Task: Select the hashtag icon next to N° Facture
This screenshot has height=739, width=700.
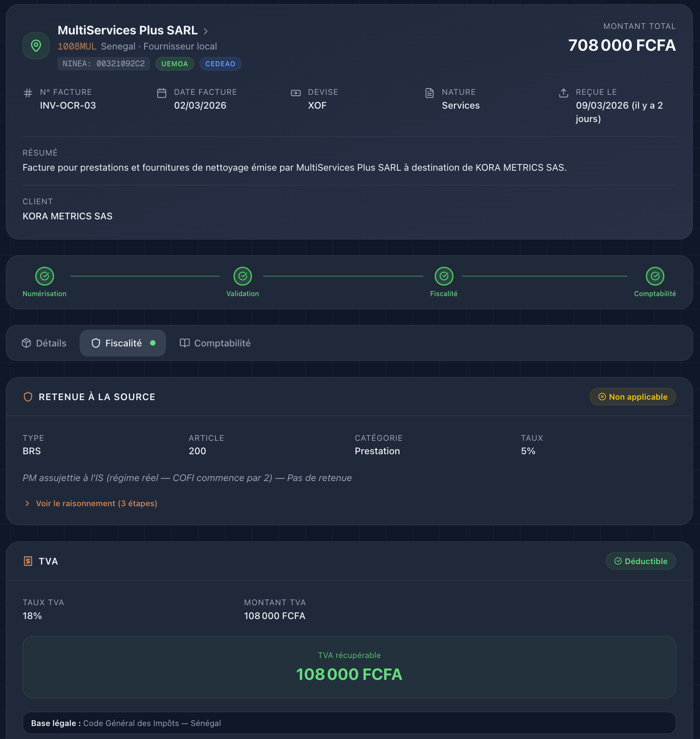Action: click(x=28, y=93)
